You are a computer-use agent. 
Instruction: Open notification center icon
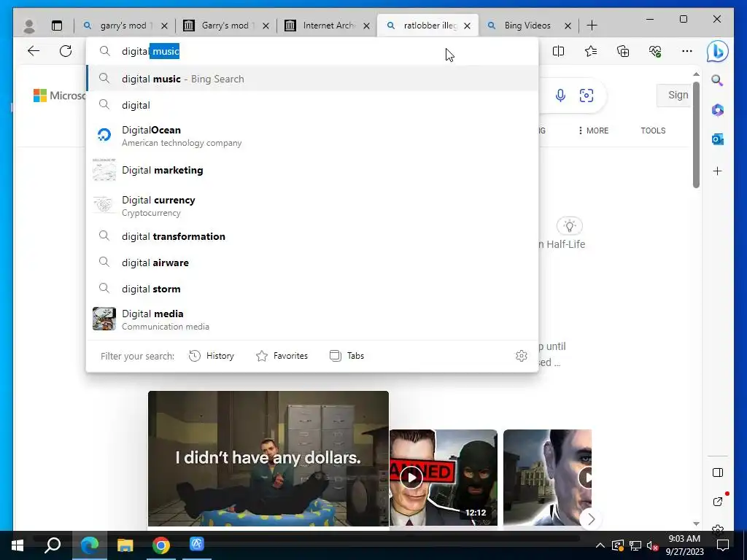pyautogui.click(x=723, y=545)
